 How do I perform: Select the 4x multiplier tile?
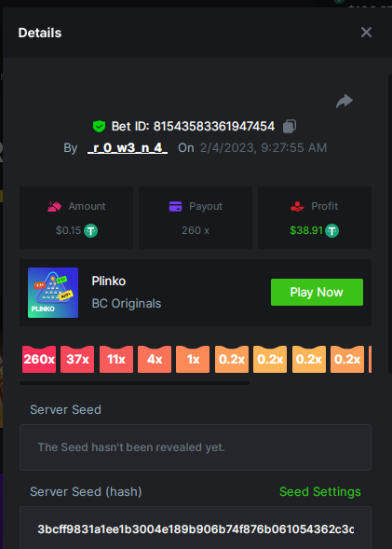pyautogui.click(x=155, y=359)
